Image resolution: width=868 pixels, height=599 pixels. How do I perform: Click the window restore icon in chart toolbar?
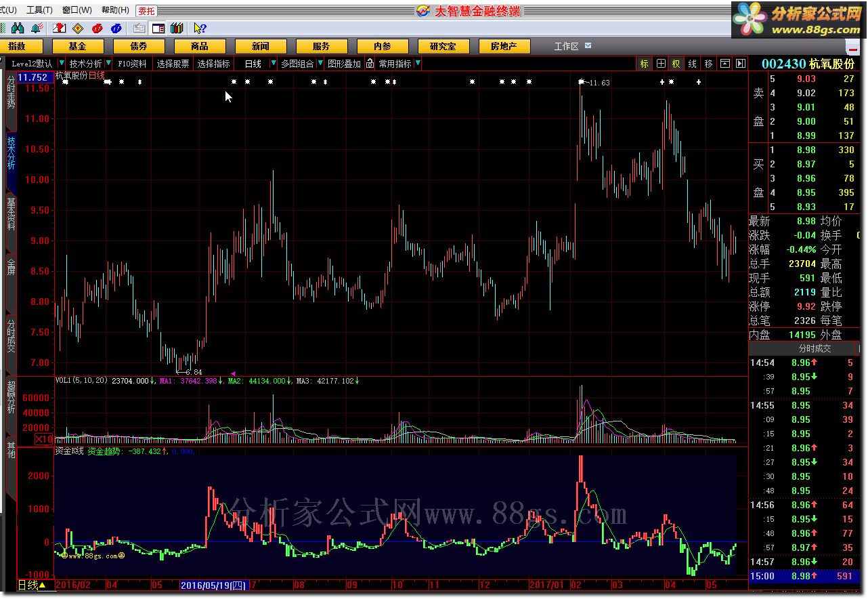click(725, 64)
